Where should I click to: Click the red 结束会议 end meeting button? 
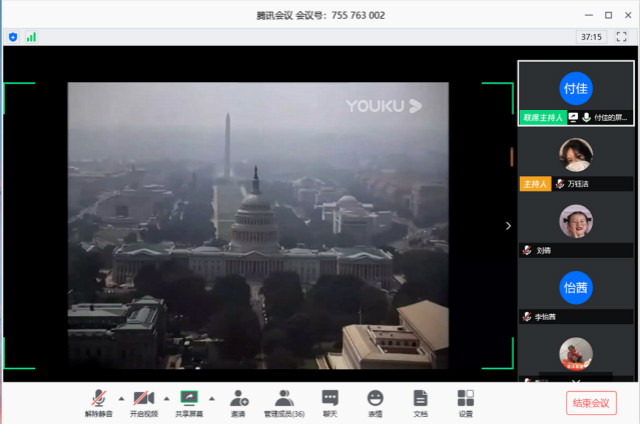point(591,403)
